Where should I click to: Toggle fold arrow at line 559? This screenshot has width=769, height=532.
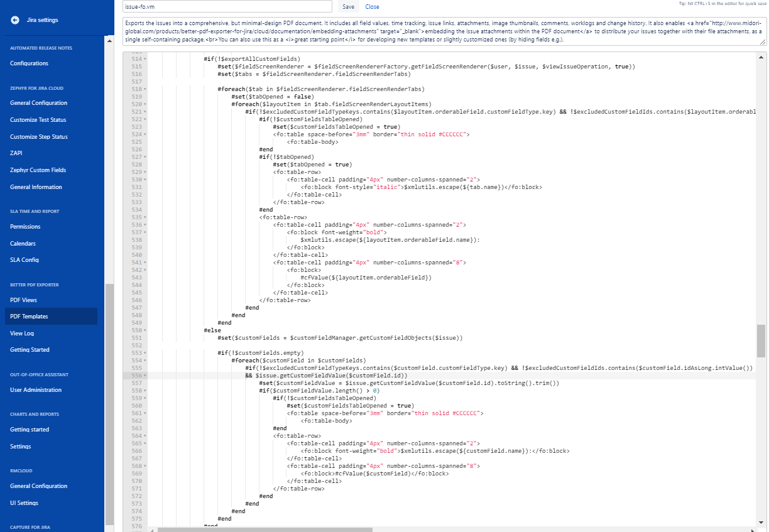pos(145,398)
